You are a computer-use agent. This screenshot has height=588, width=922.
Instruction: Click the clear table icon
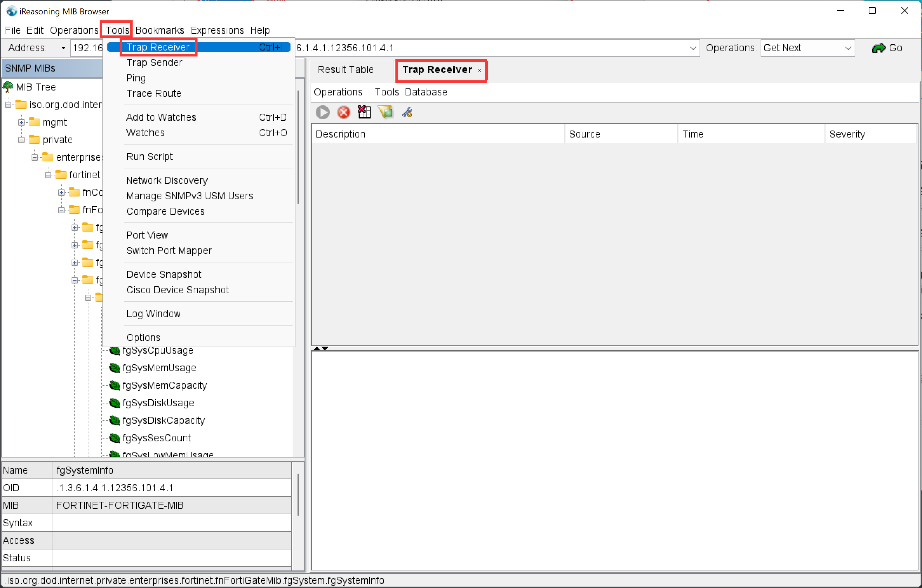364,112
